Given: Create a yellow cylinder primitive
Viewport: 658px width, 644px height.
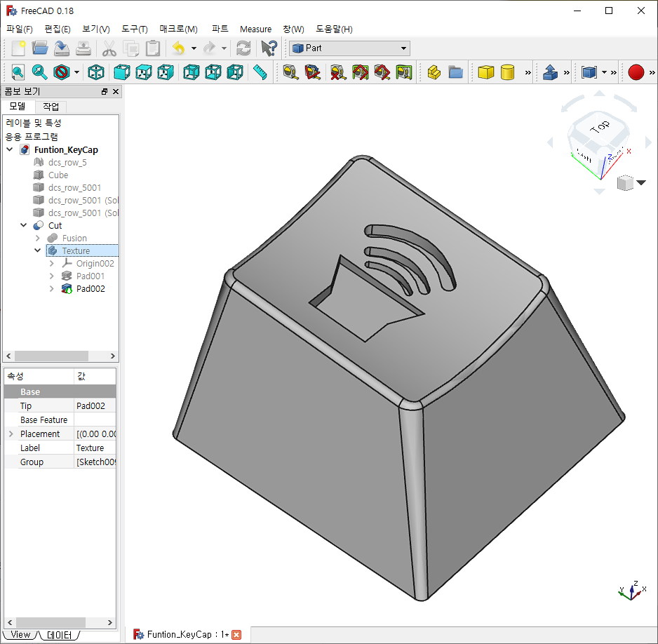Looking at the screenshot, I should (508, 72).
